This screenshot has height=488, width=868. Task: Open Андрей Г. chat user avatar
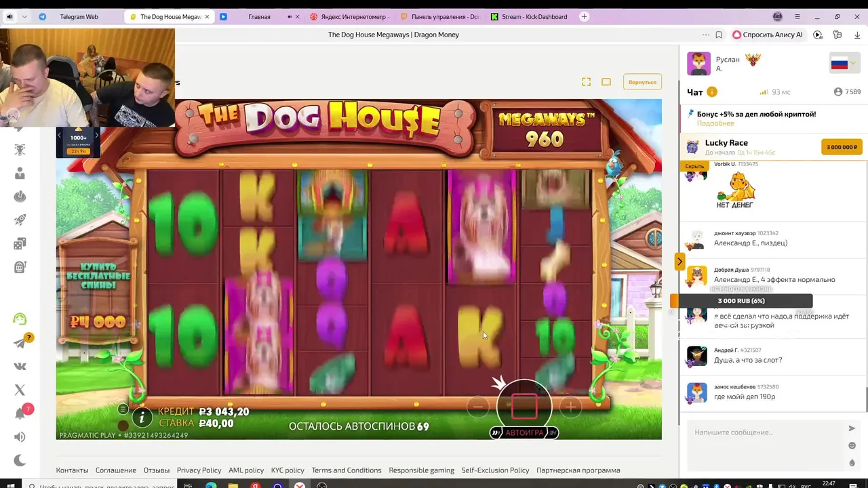(696, 357)
